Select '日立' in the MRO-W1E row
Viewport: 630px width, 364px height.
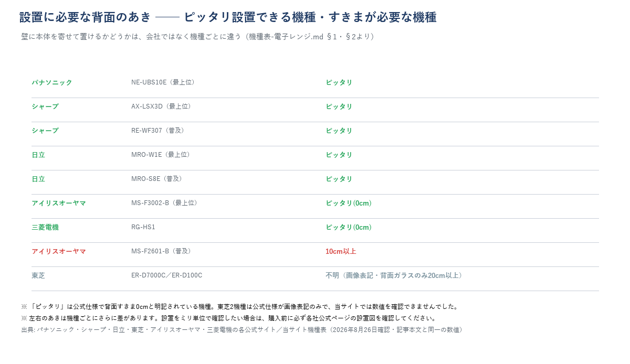38,155
